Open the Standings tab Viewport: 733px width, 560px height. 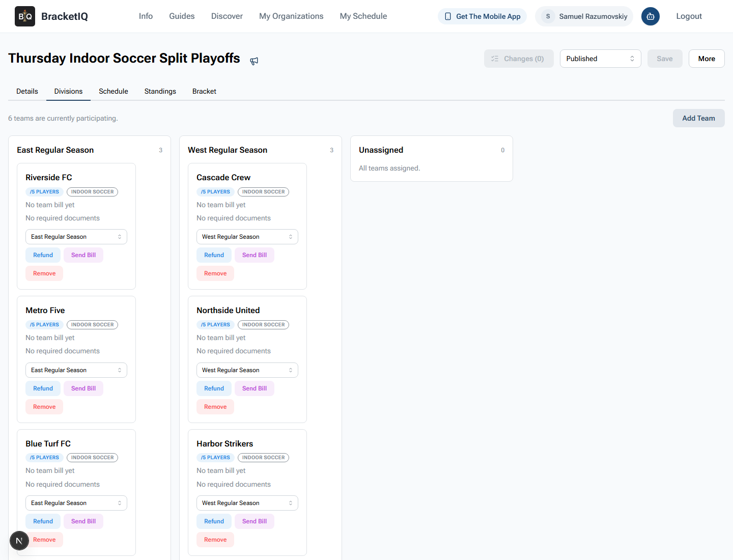(160, 91)
